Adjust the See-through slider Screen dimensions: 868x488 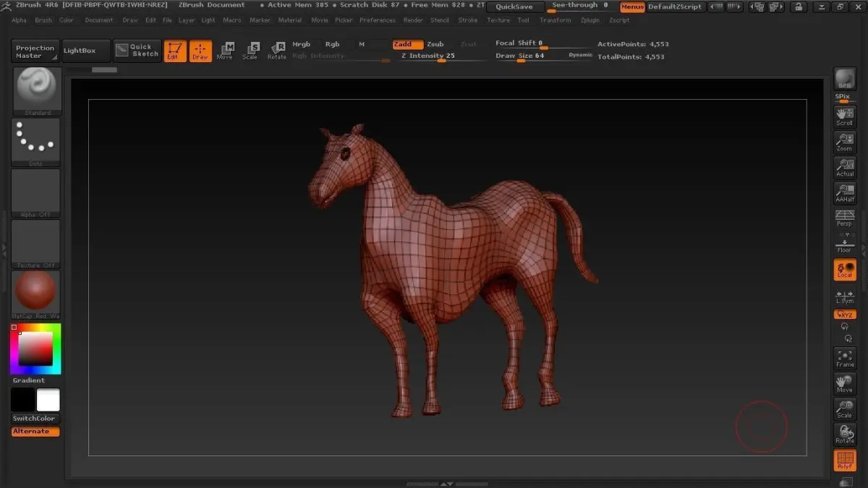click(580, 7)
